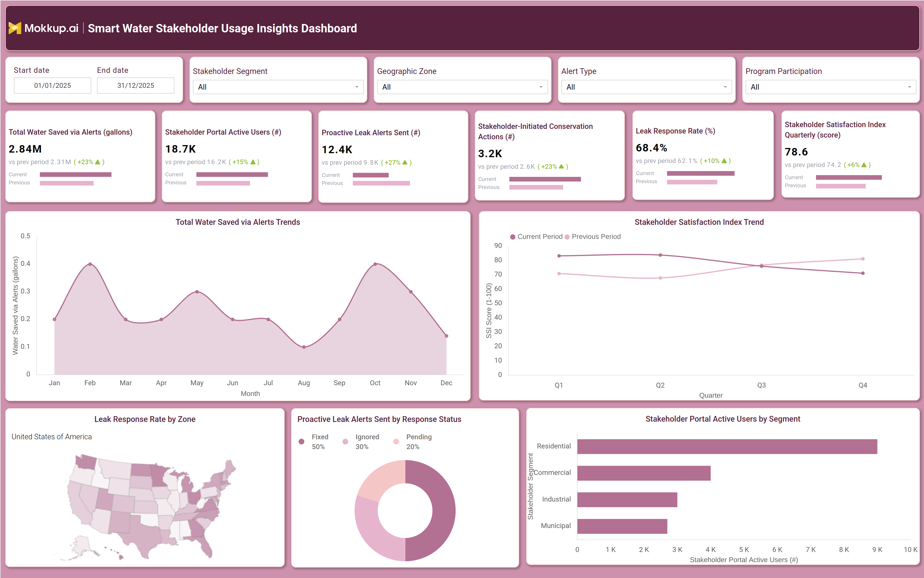Click the '3.2K' conservation actions value
The height and width of the screenshot is (578, 924).
point(490,154)
